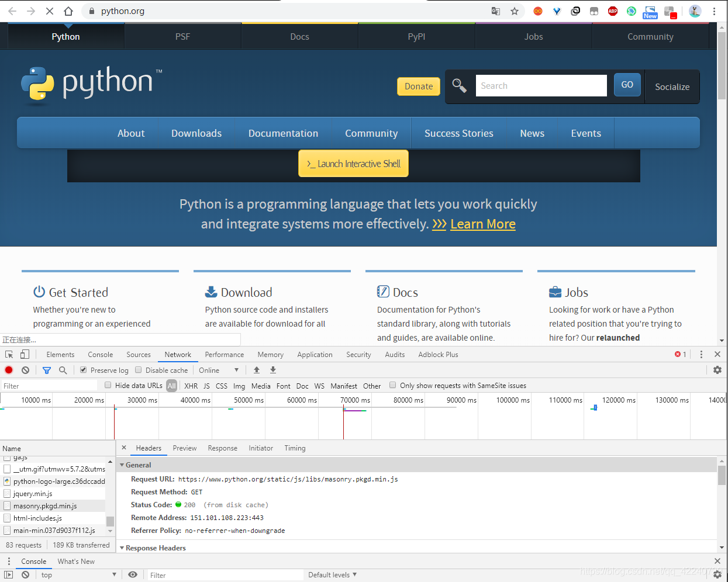The height and width of the screenshot is (582, 728).
Task: Click the request list scrollbar thumb
Action: click(110, 521)
